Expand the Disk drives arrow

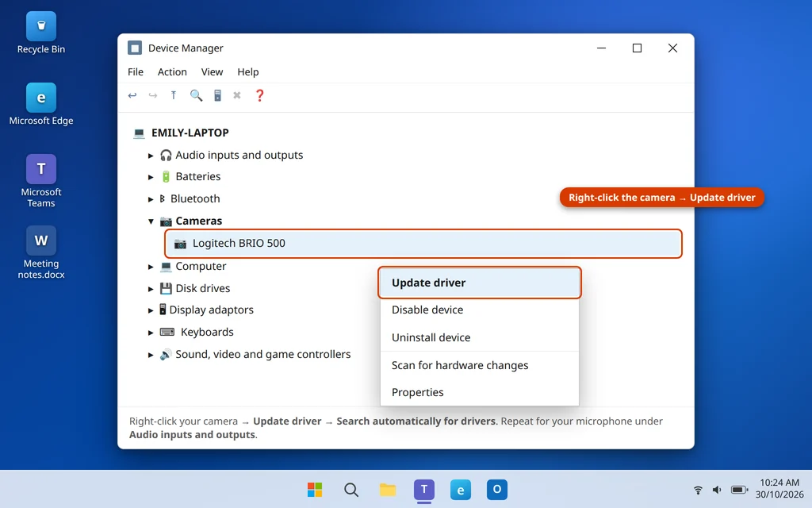[x=151, y=289]
